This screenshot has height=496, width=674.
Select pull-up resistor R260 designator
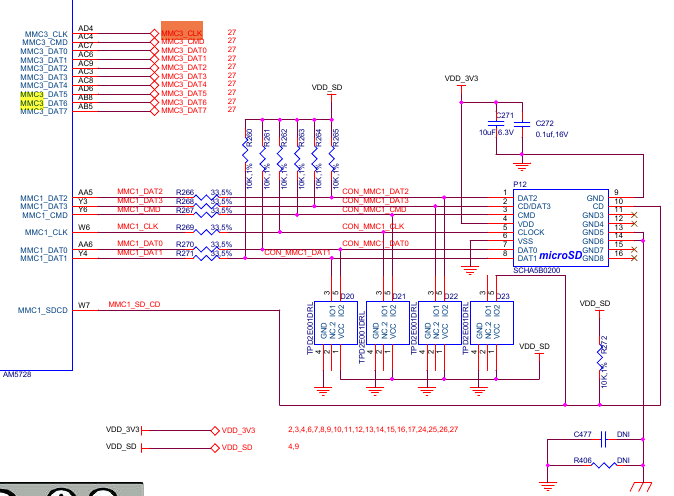click(249, 138)
